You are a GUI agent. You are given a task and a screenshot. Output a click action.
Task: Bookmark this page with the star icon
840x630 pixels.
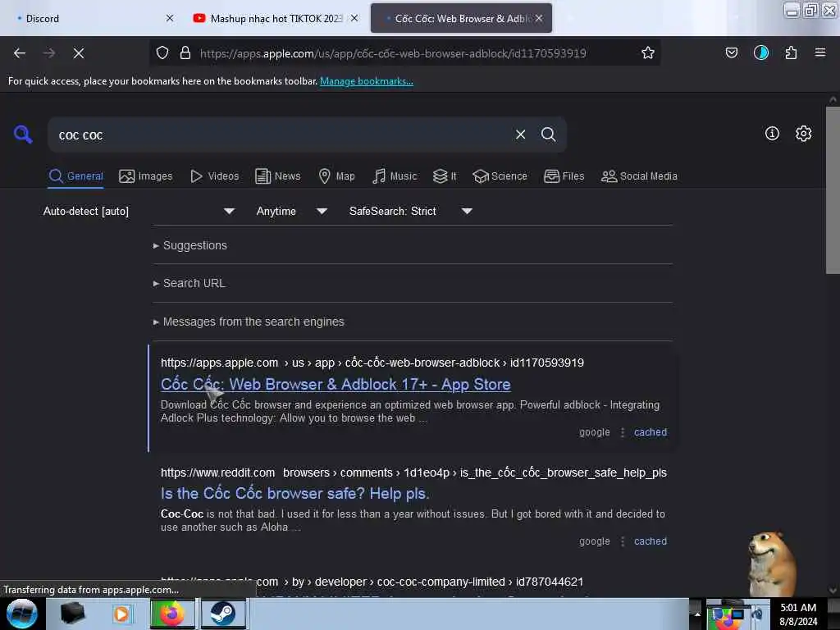tap(648, 52)
